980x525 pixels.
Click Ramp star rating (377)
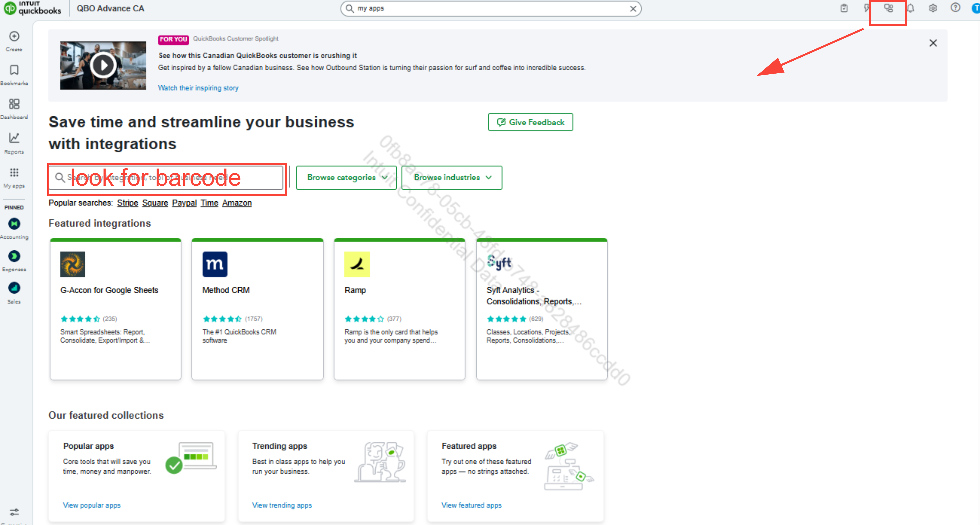tap(373, 319)
